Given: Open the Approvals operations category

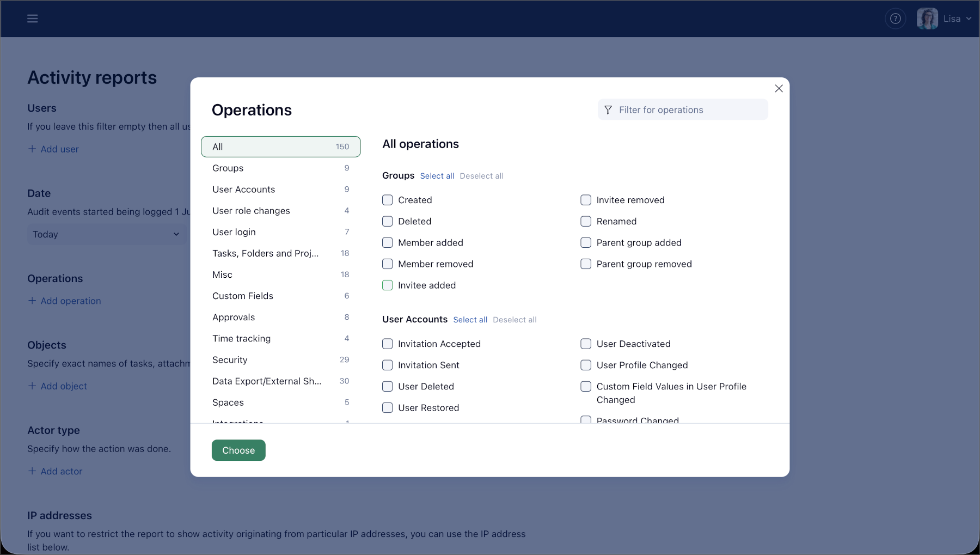Looking at the screenshot, I should pyautogui.click(x=280, y=317).
